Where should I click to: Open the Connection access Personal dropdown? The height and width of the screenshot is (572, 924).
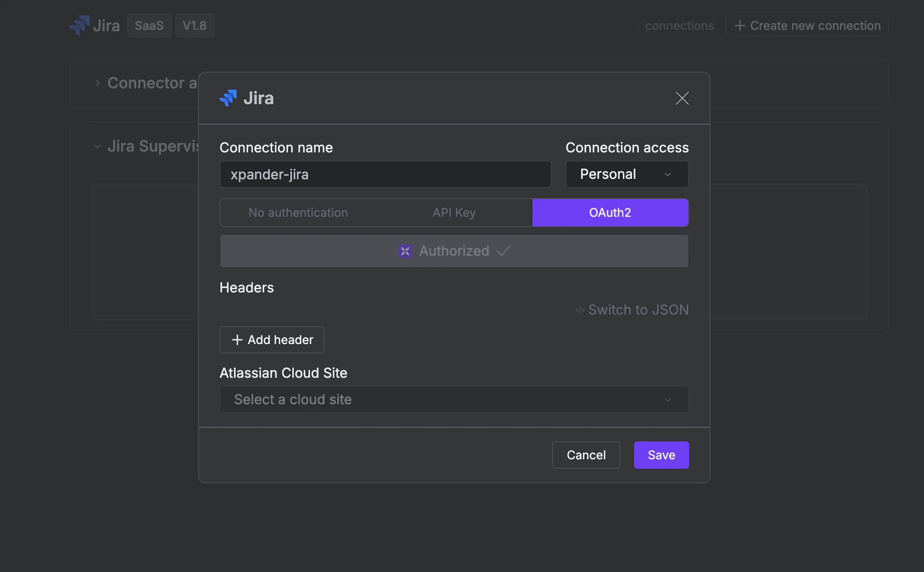point(626,174)
